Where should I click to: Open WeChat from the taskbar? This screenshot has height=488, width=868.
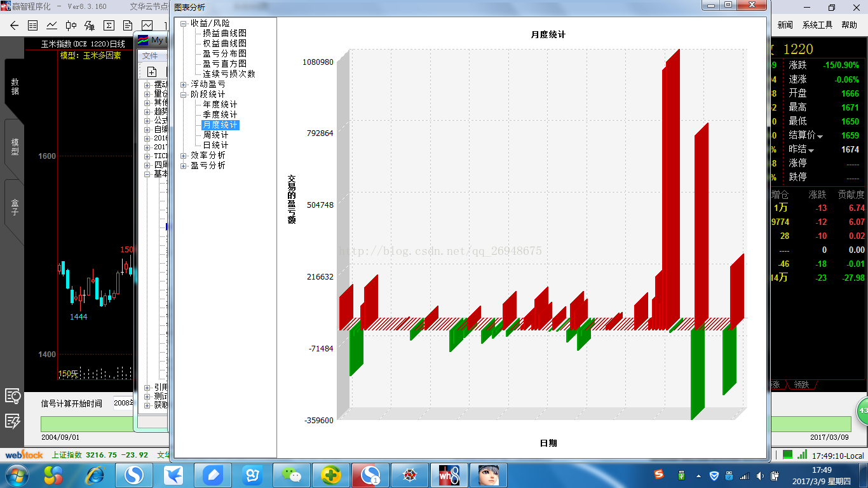pos(292,475)
